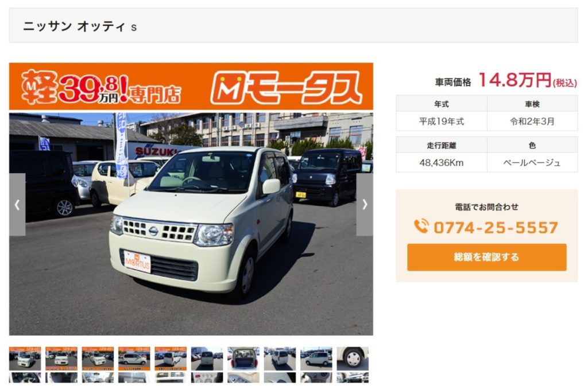
Task: Select the second thumbnail with front view
Action: point(61,358)
